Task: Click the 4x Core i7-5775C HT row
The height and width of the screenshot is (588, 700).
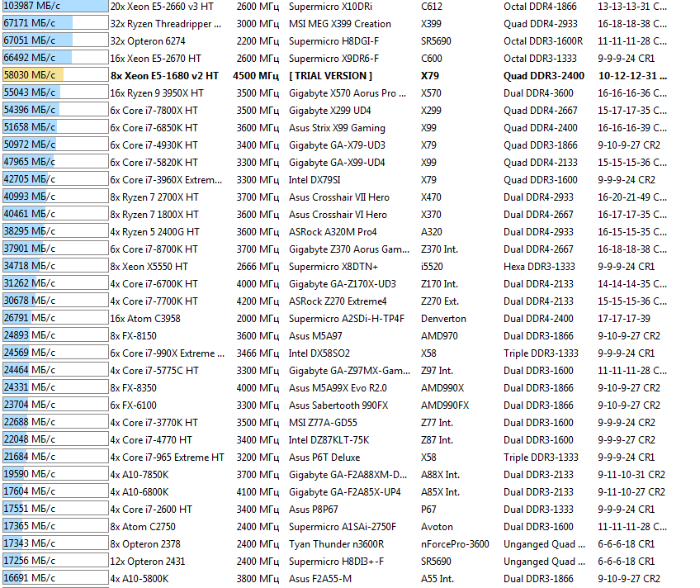Action: (x=154, y=372)
